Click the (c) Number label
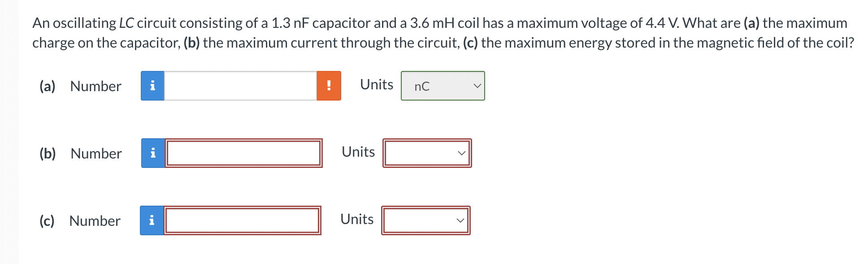 [x=94, y=220]
